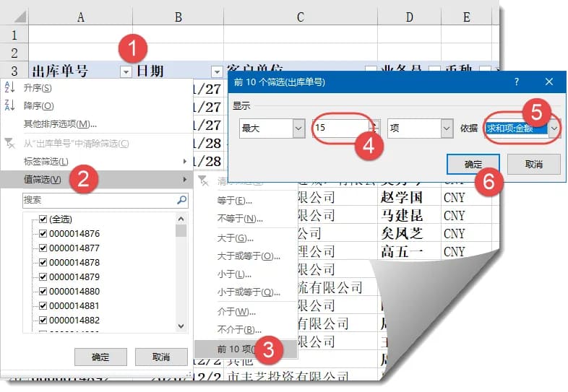The image size is (568, 392).
Task: Toggle the (全选) select all checkbox
Action: click(x=43, y=219)
